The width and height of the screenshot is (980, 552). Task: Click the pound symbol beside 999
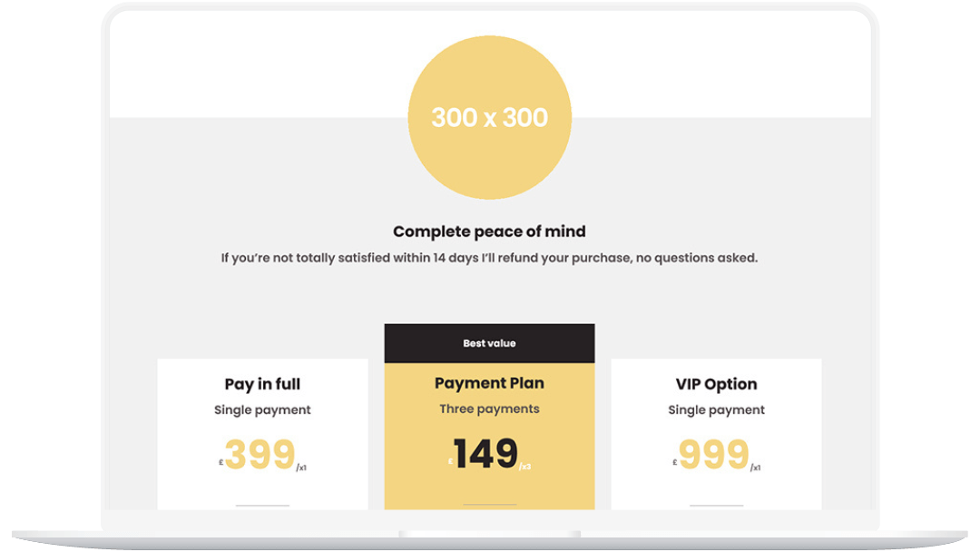tap(675, 463)
